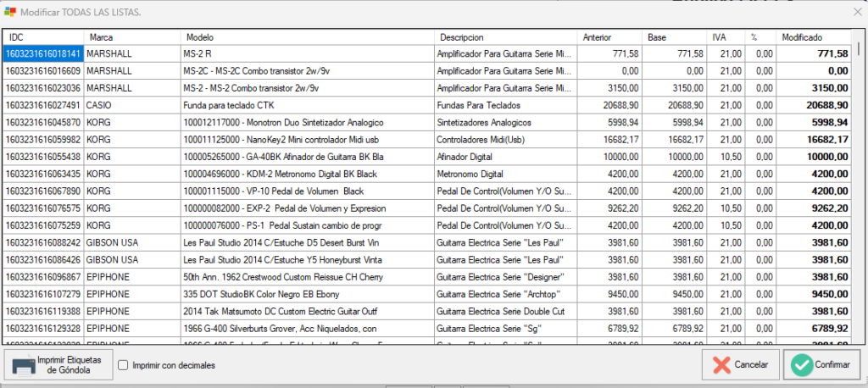Select the 1962 Crestwood Custom Reissue cell
This screenshot has width=868, height=388.
pos(307,277)
